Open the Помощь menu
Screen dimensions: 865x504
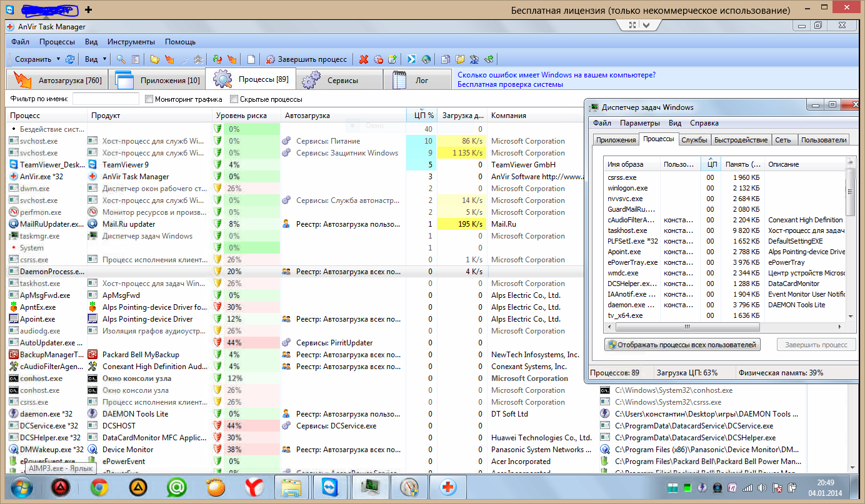tap(181, 42)
